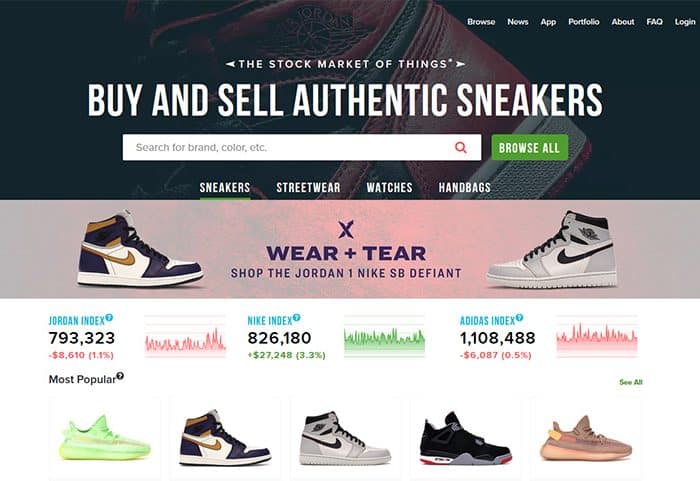Open the Portfolio menu item
The height and width of the screenshot is (481, 700).
pyautogui.click(x=583, y=21)
